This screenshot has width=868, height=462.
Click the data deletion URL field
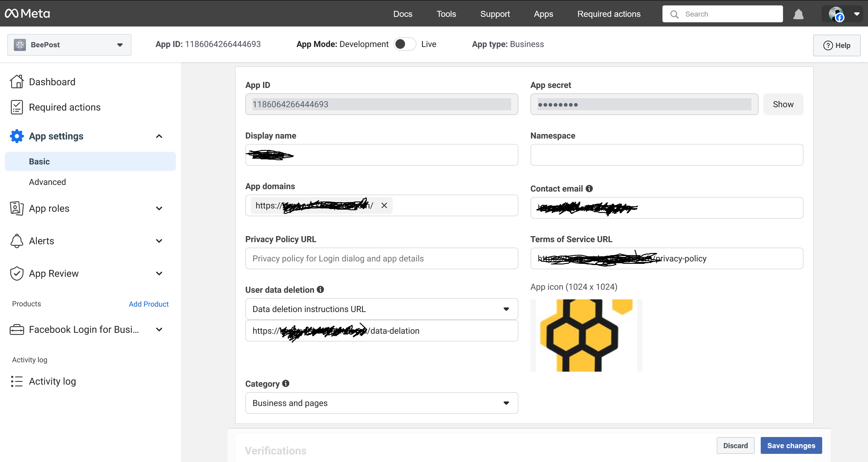pos(382,331)
